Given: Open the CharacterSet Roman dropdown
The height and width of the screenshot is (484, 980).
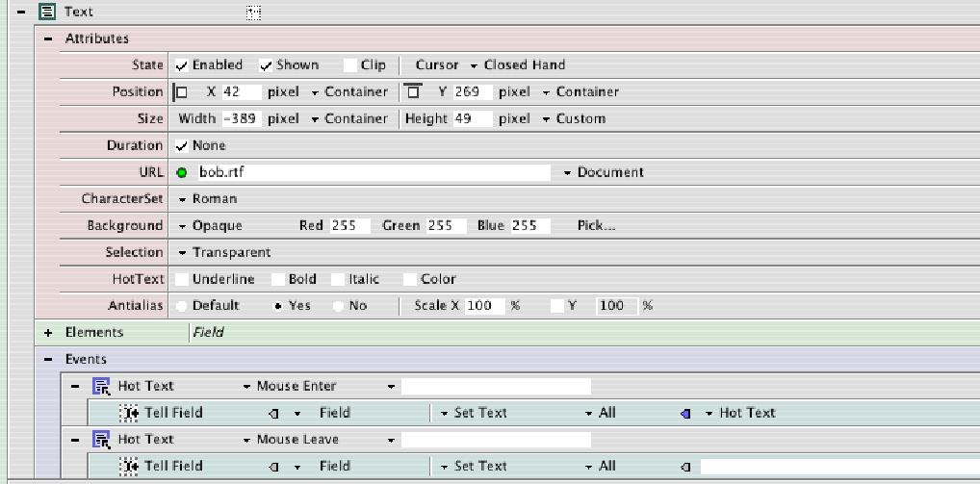Looking at the screenshot, I should (208, 199).
